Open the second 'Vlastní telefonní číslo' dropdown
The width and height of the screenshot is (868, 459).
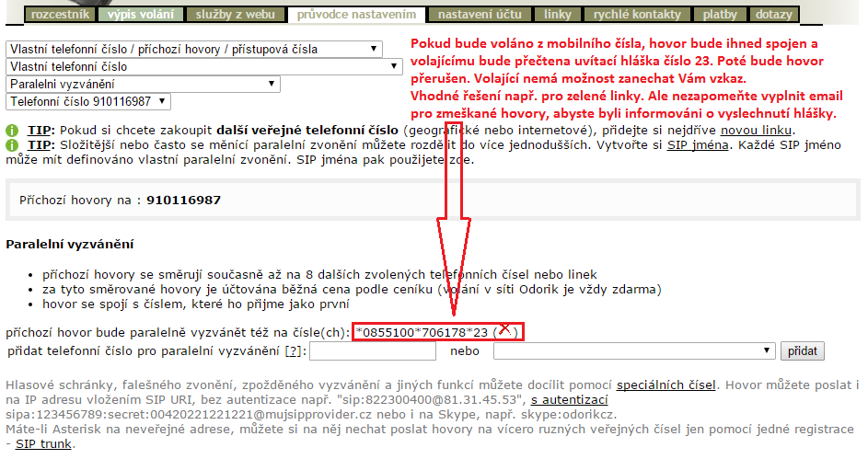[x=204, y=66]
